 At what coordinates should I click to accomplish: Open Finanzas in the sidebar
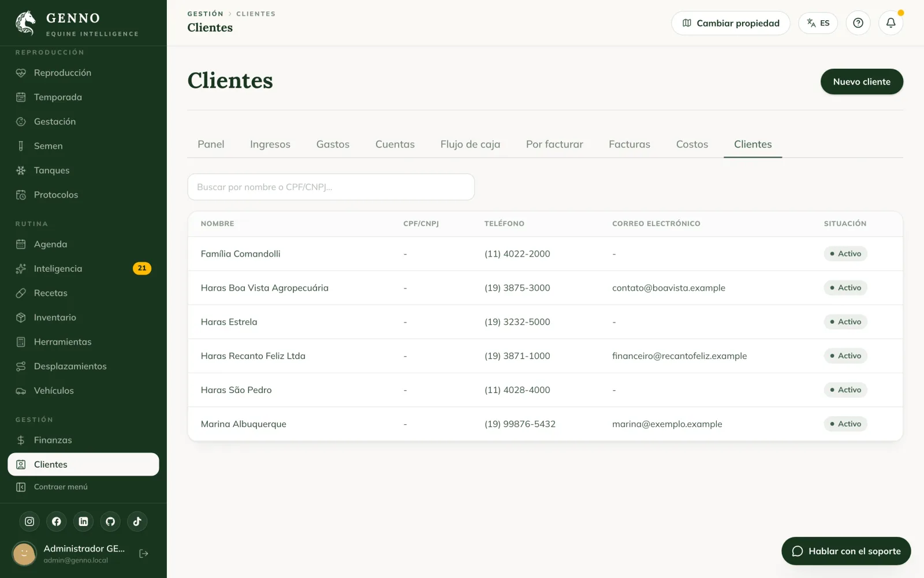pyautogui.click(x=83, y=440)
